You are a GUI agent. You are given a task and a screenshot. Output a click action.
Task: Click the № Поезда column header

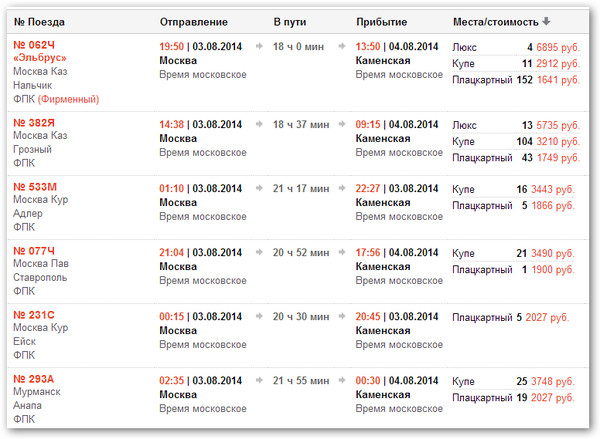[41, 21]
